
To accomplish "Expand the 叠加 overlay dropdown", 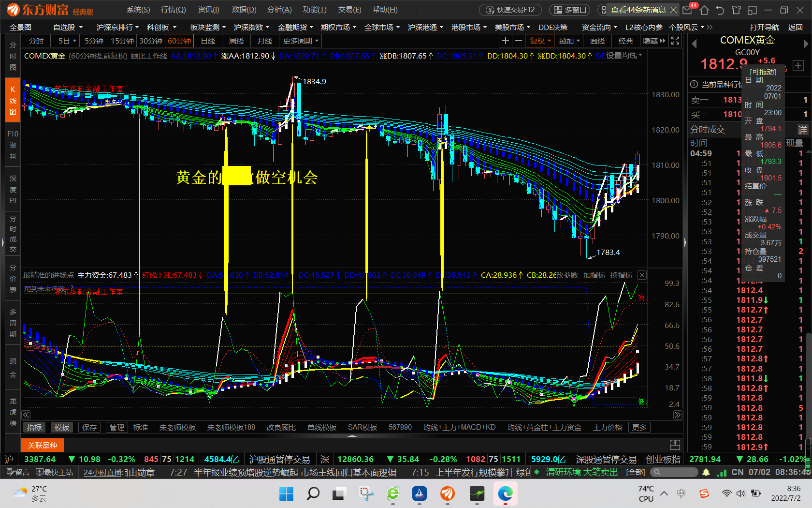I will (569, 41).
